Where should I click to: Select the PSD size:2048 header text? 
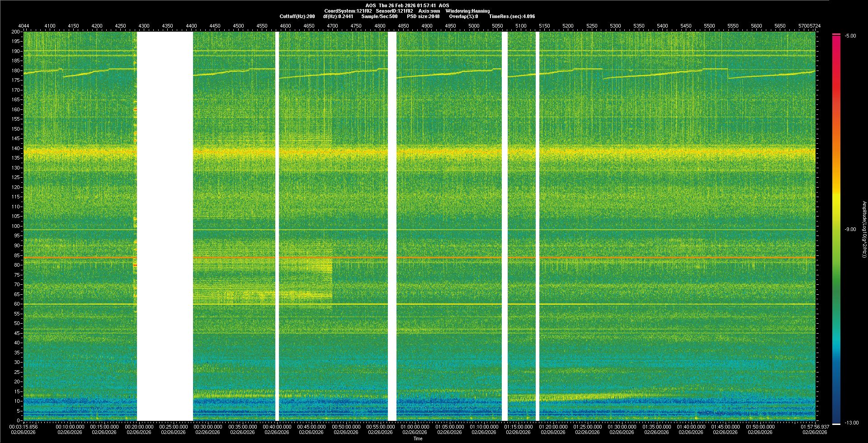coord(423,16)
